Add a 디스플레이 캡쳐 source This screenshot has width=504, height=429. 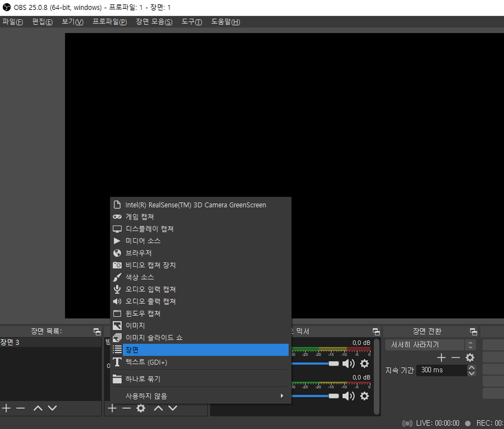(x=200, y=229)
